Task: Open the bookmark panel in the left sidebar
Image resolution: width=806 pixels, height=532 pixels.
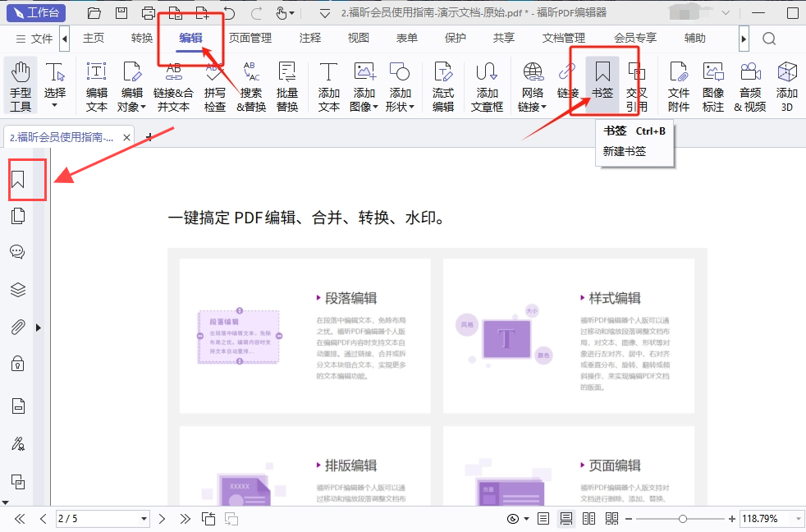Action: click(x=18, y=179)
